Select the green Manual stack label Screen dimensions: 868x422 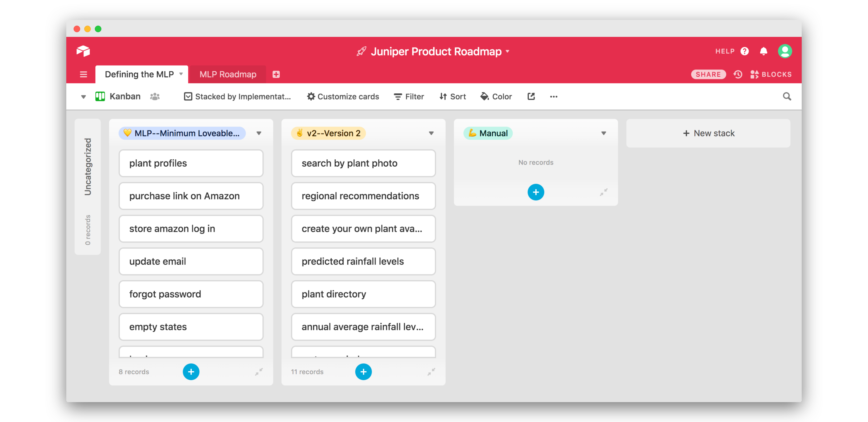(488, 133)
